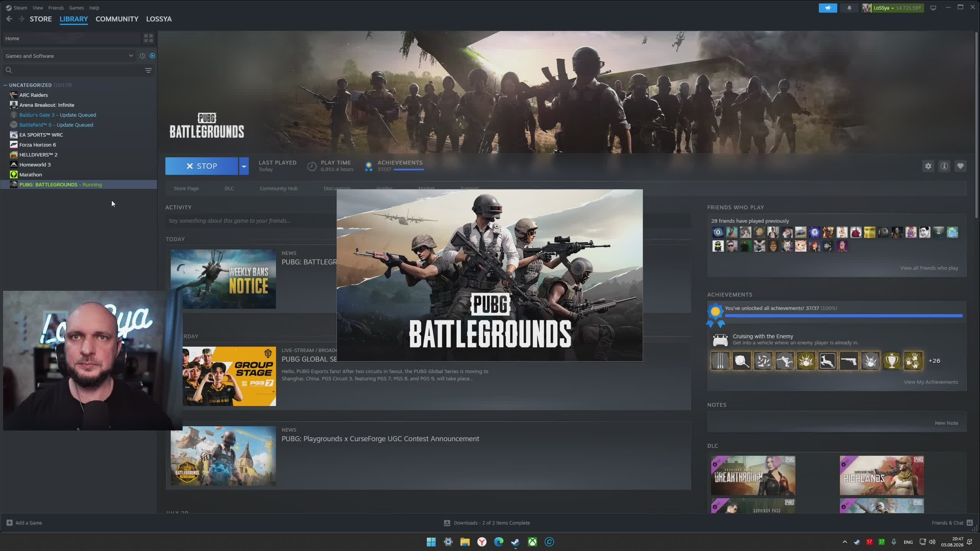Click the 100% achievements progress bar
This screenshot has height=551, width=980.
coord(843,316)
